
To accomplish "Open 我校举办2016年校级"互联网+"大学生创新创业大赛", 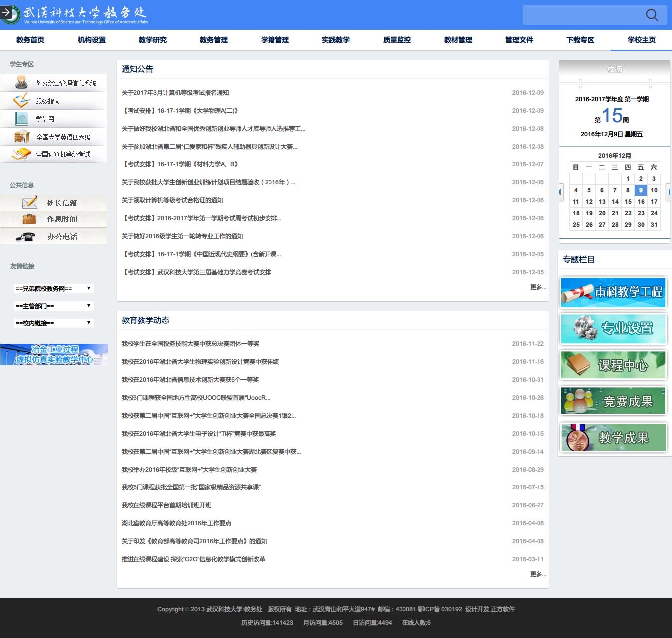I will point(189,470).
